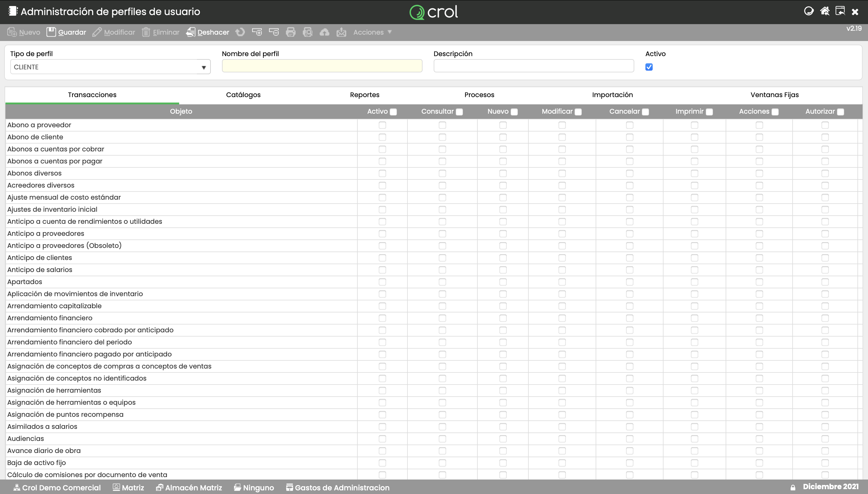The height and width of the screenshot is (494, 868).
Task: Click the envelope send icon in toolbar
Action: [341, 32]
